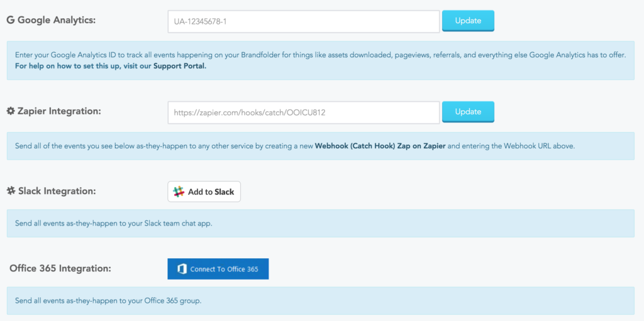Click the gear icon beside Zapier Integration
The height and width of the screenshot is (321, 644).
[x=11, y=111]
